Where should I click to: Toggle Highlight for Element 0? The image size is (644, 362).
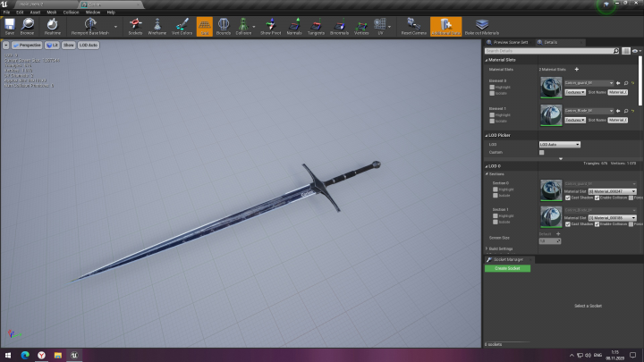click(492, 87)
